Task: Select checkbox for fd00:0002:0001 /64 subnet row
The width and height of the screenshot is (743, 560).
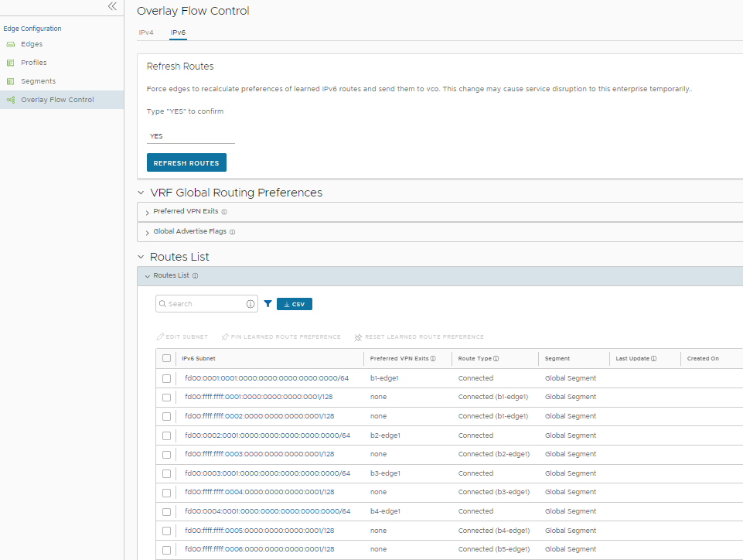Action: pos(166,435)
